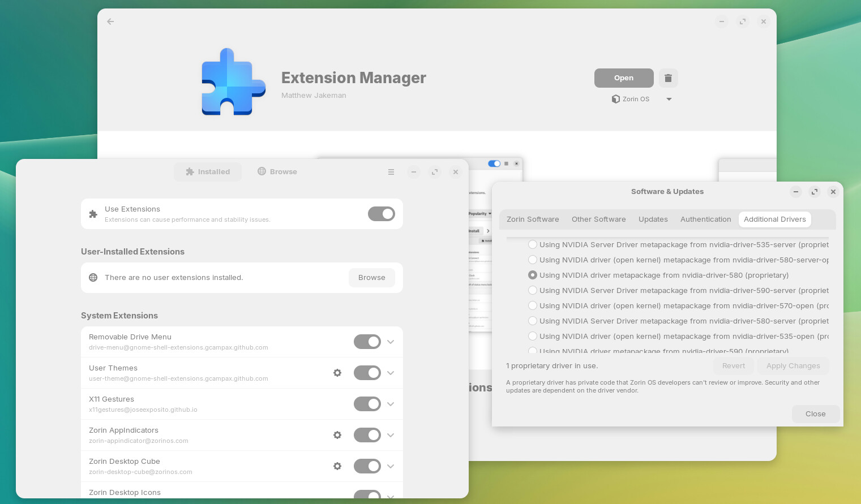This screenshot has height=504, width=861.
Task: Switch to the Browse tab
Action: point(277,172)
